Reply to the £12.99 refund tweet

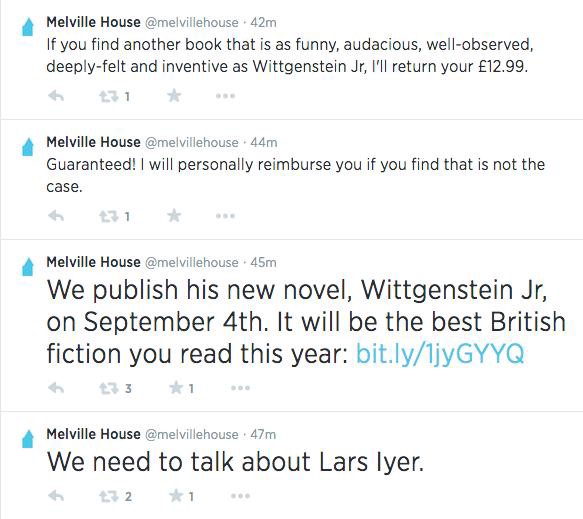pyautogui.click(x=56, y=96)
